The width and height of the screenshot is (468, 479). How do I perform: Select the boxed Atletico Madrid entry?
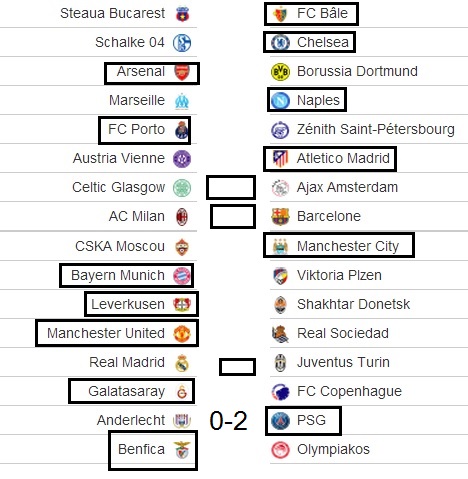(x=330, y=159)
